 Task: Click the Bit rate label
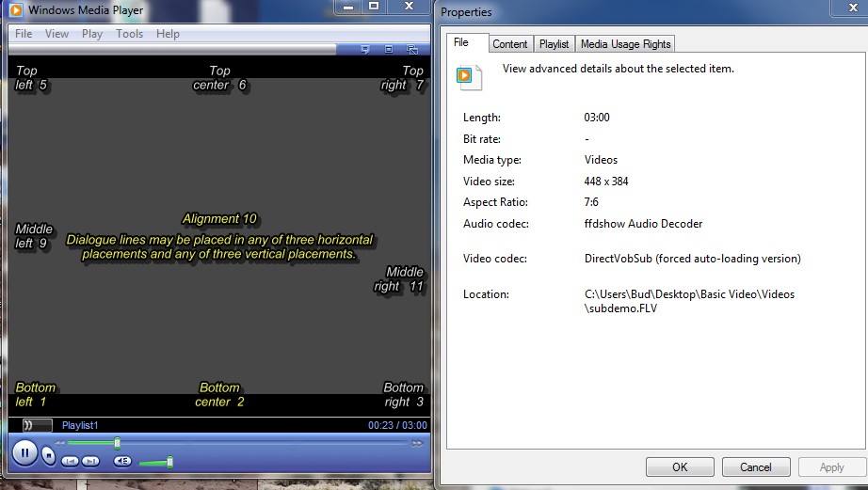tap(482, 139)
